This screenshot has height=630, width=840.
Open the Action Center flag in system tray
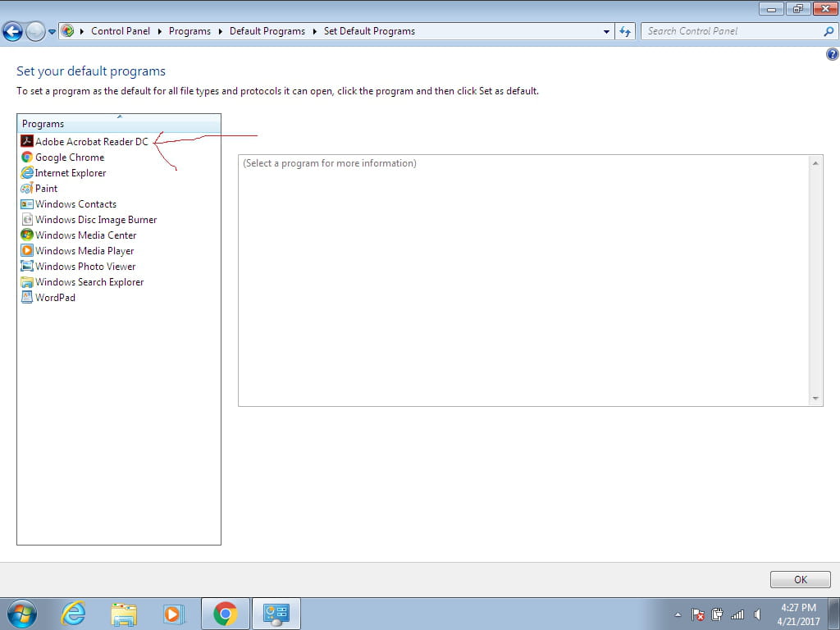tap(698, 614)
